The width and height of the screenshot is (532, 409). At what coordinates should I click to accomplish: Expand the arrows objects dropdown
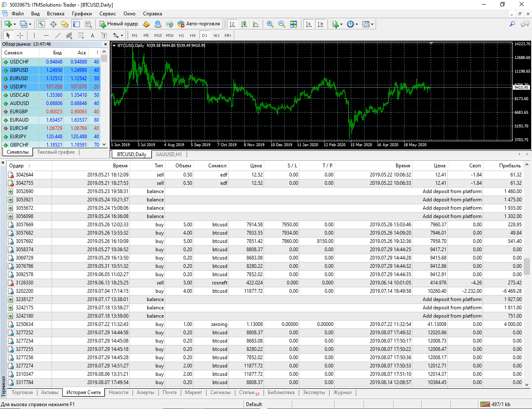coord(122,36)
